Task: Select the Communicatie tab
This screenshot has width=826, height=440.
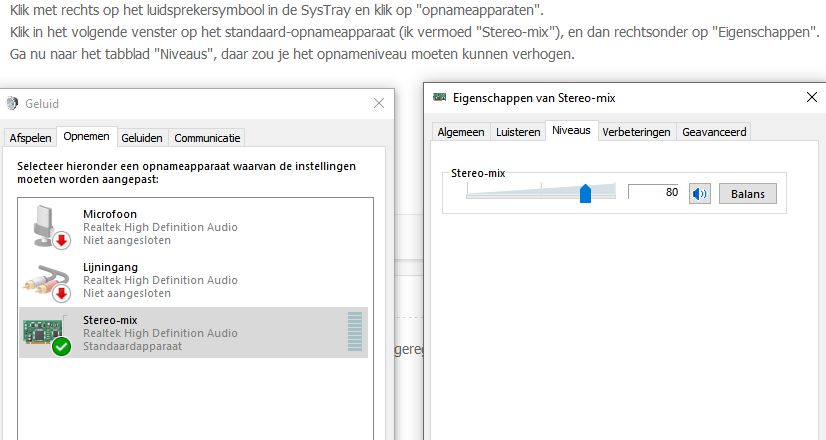Action: click(x=207, y=138)
